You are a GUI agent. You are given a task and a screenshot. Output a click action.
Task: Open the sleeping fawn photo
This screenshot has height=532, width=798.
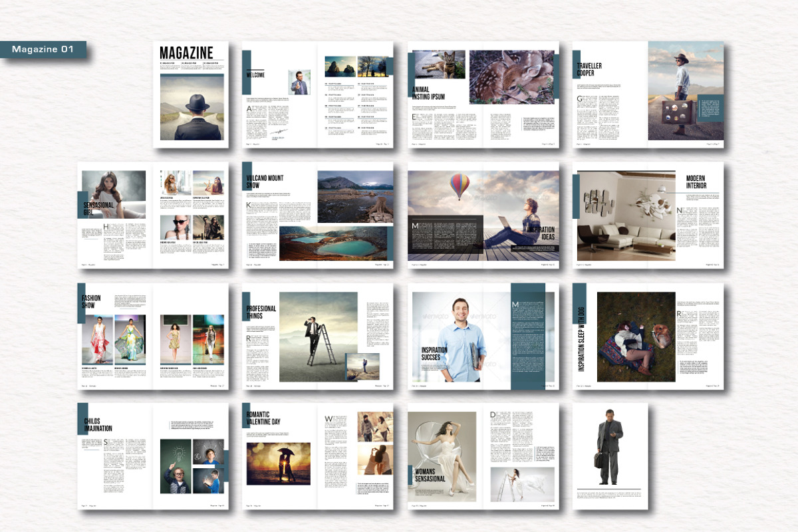(x=511, y=77)
